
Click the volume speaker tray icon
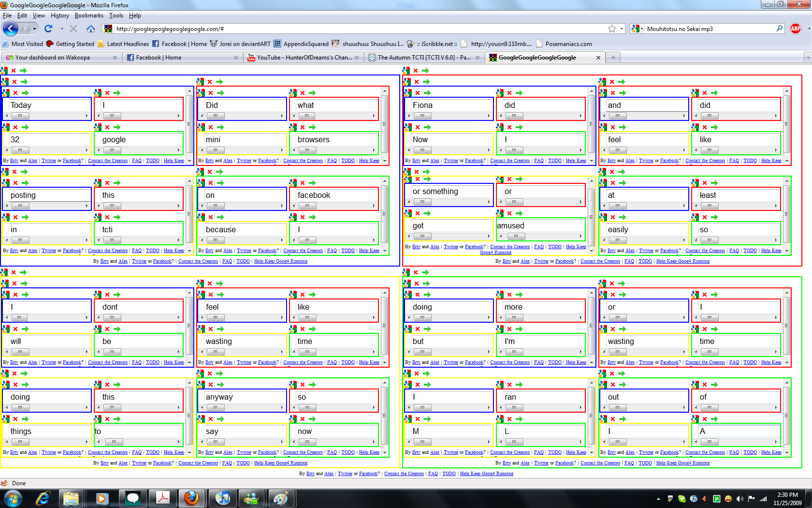click(x=739, y=499)
